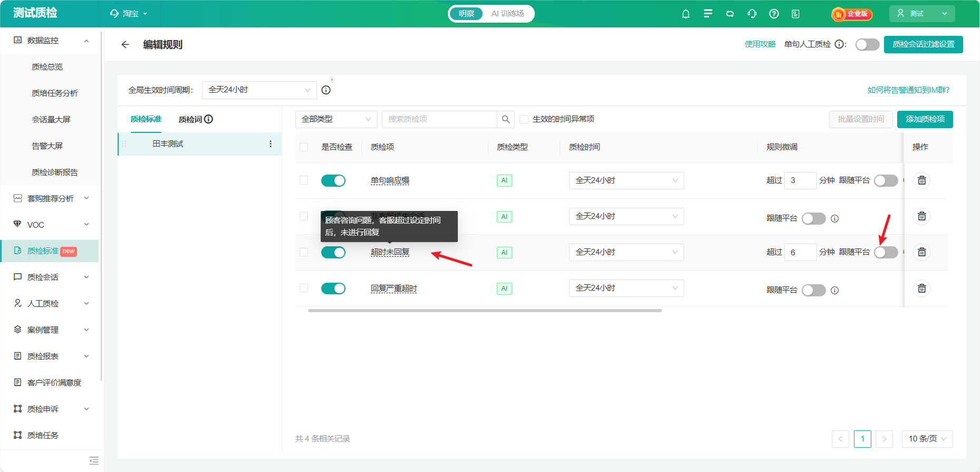Screen dimensions: 980x472
Task: Click info icon next to 全局生效时间周期 dropdown
Action: click(326, 90)
